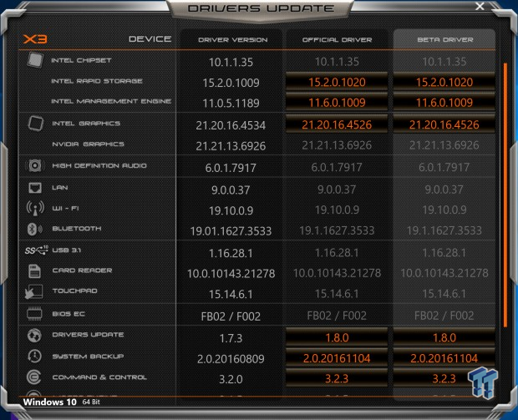The width and height of the screenshot is (518, 420).
Task: Click installed BIOS EC FB02 / F002
Action: (231, 316)
